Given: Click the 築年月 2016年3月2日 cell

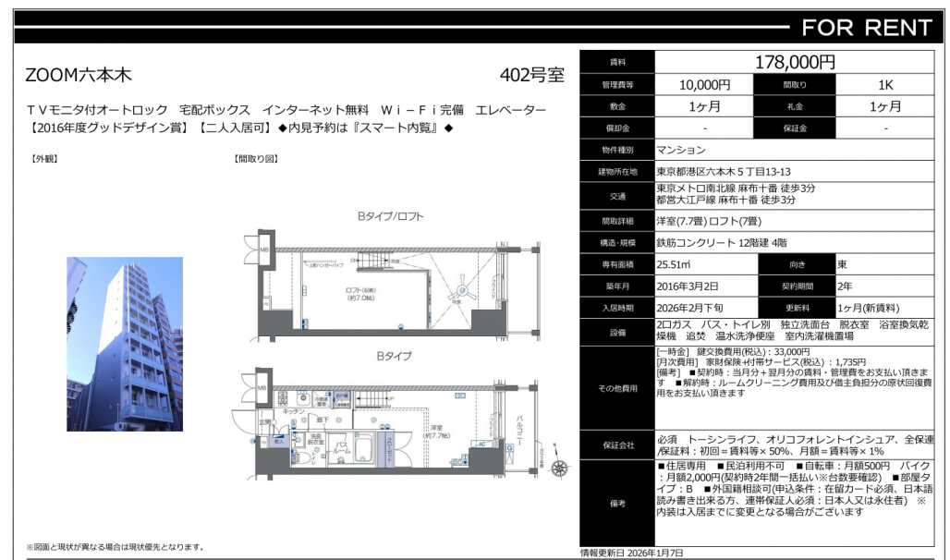Looking at the screenshot, I should pos(704,286).
